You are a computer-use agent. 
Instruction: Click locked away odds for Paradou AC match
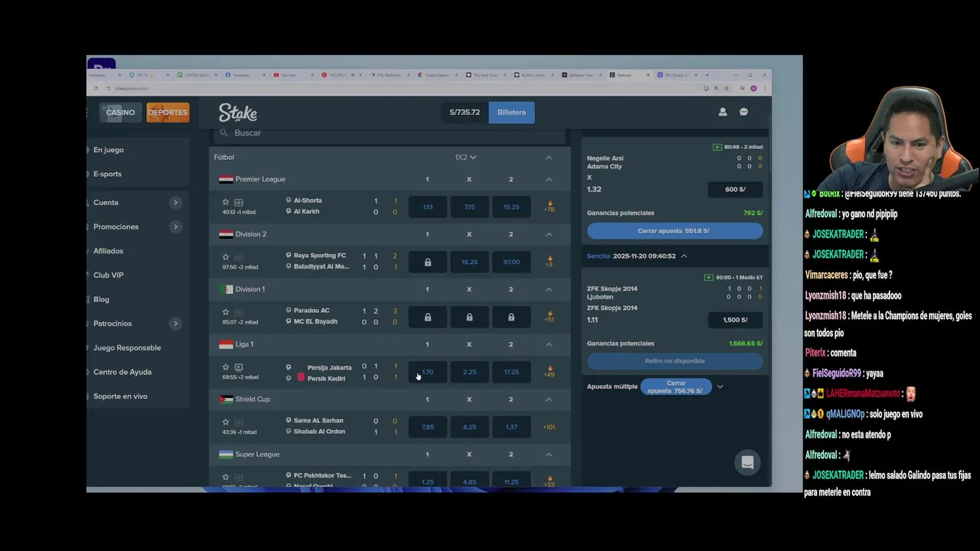click(x=511, y=317)
